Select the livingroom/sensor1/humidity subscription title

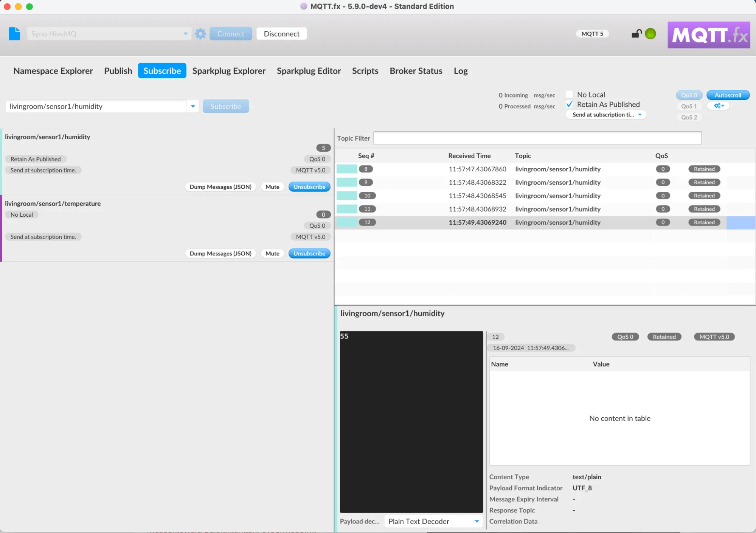point(47,137)
